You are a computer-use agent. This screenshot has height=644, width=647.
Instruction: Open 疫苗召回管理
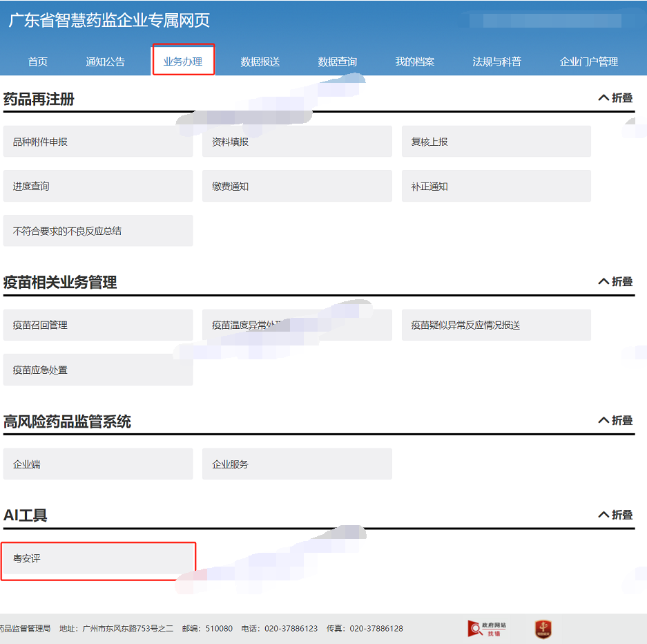pos(98,325)
